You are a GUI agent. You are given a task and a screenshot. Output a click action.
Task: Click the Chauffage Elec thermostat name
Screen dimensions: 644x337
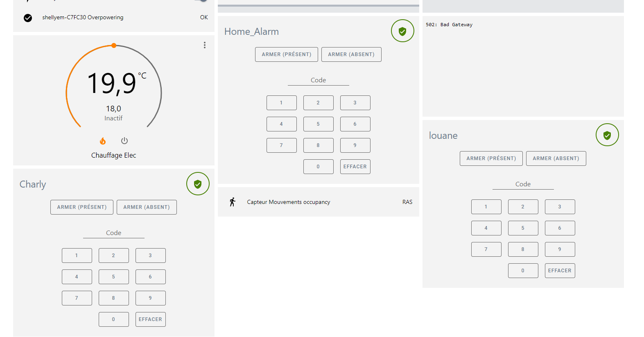[x=114, y=155]
